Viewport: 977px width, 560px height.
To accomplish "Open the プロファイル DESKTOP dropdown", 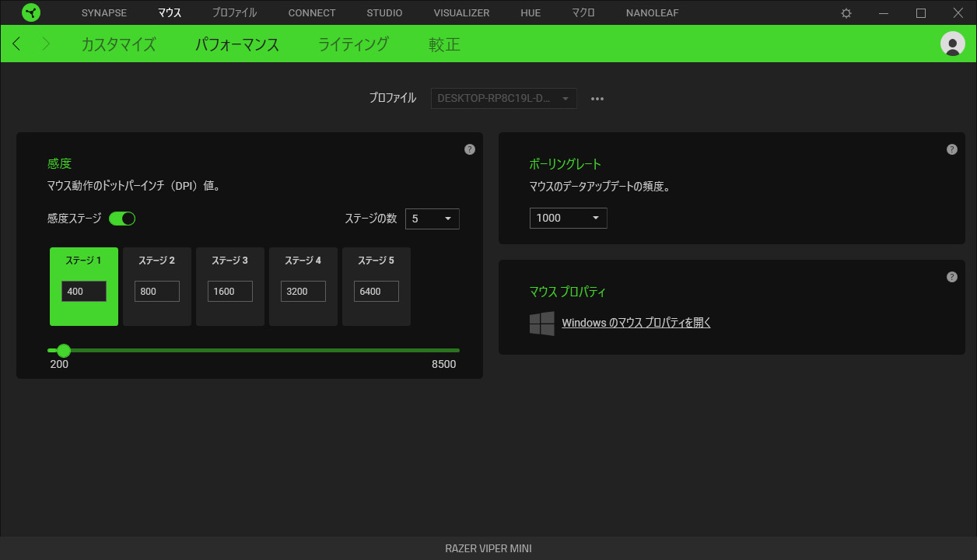I will click(504, 99).
